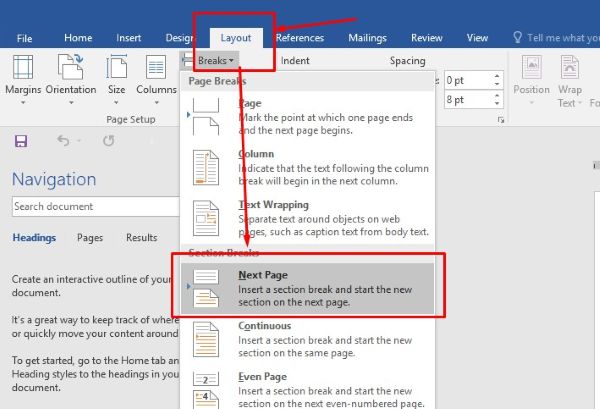600x409 pixels.
Task: Click the Spacing Before 0 pt box
Action: (465, 79)
